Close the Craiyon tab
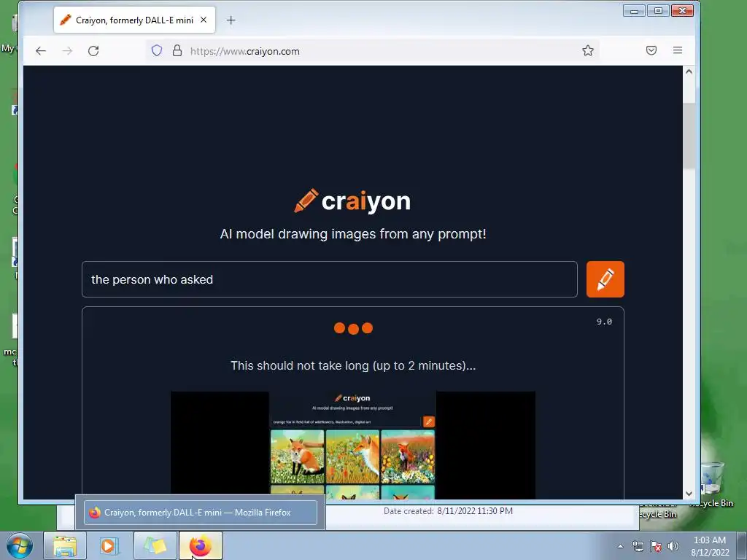 [x=204, y=20]
